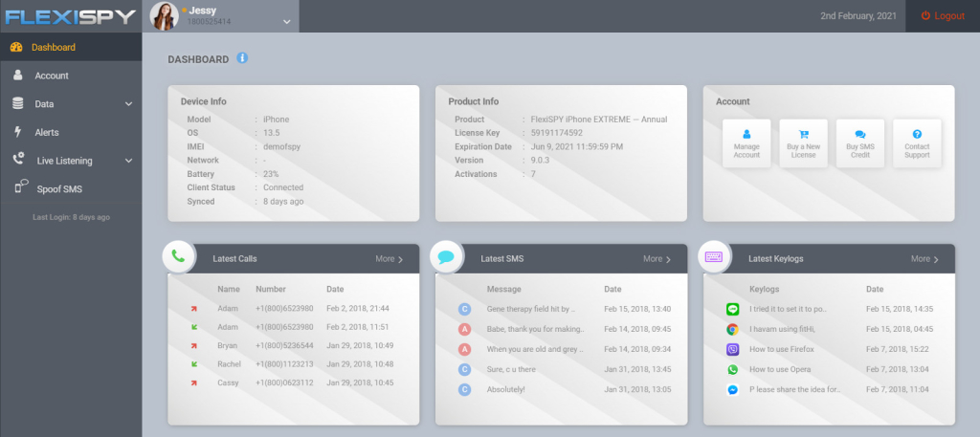
Task: Click the Dashboard info icon
Action: [242, 58]
